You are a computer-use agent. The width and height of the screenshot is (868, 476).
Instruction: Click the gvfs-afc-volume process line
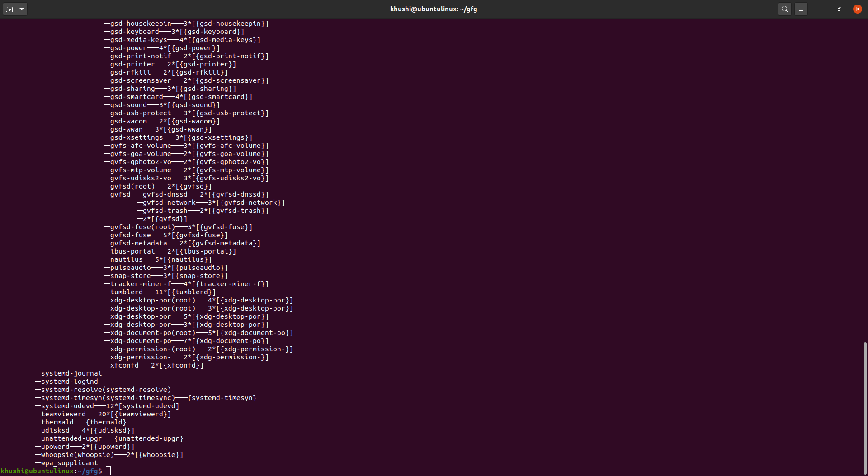tap(189, 146)
